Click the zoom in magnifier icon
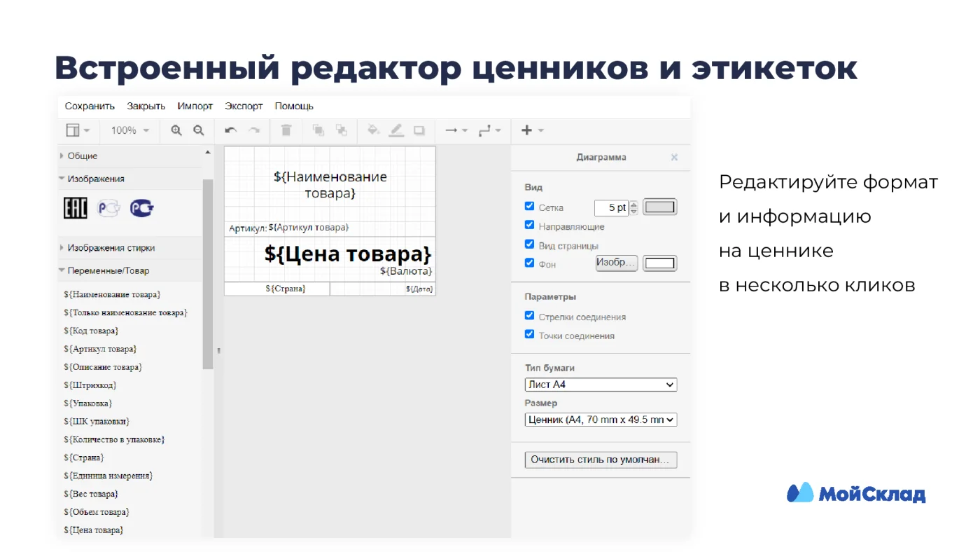The image size is (980, 552). click(x=176, y=130)
